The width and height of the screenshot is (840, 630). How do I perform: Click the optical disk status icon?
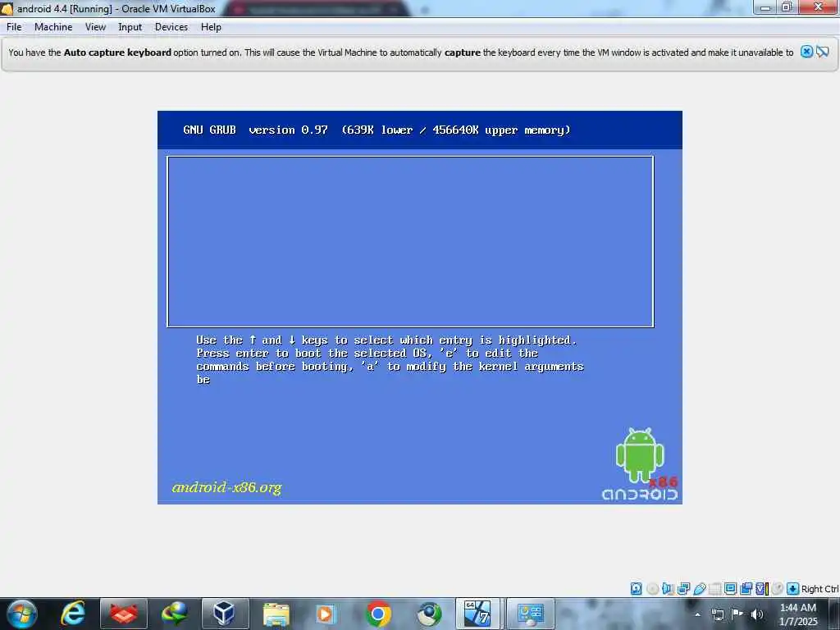(652, 589)
